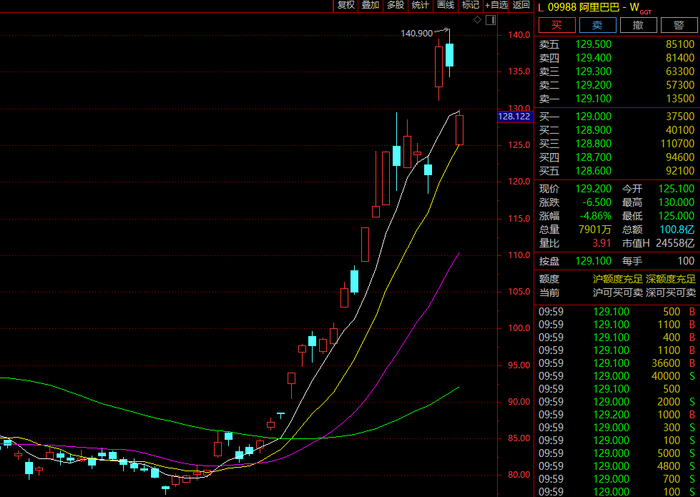
Task: Activate the 画线 drawing tool
Action: [x=445, y=5]
